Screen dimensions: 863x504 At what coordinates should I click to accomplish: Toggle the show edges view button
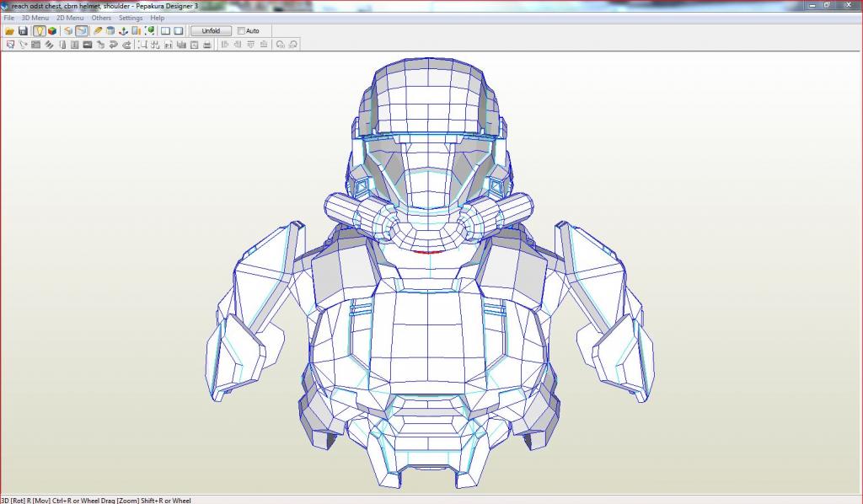pyautogui.click(x=82, y=31)
